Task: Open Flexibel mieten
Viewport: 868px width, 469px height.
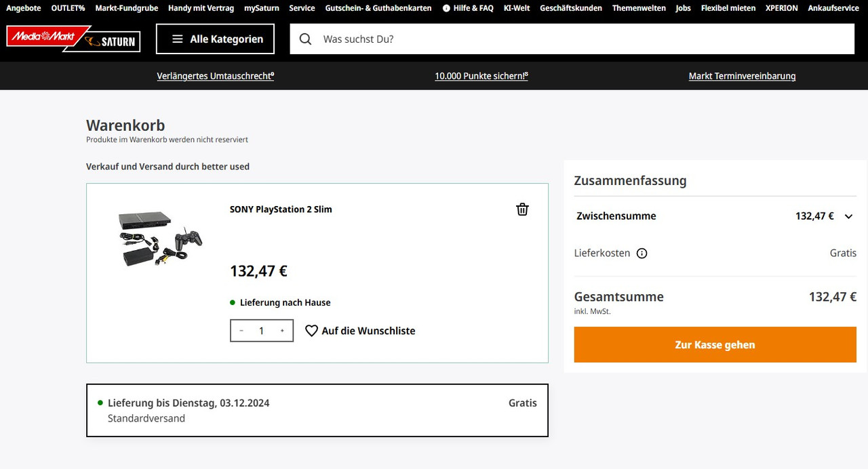Action: (x=728, y=8)
